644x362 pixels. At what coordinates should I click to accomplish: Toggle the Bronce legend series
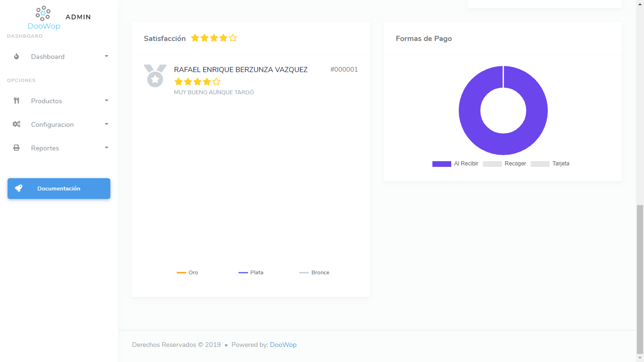[314, 272]
